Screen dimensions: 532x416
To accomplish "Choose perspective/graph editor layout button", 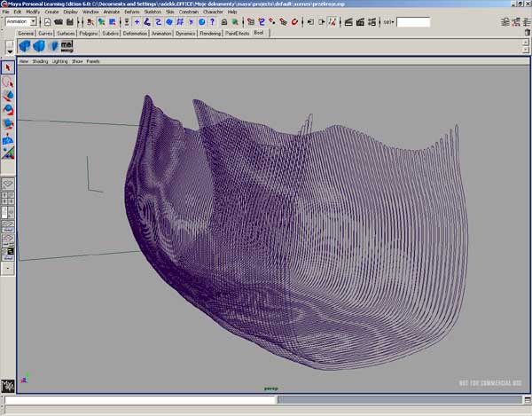I will (8, 226).
